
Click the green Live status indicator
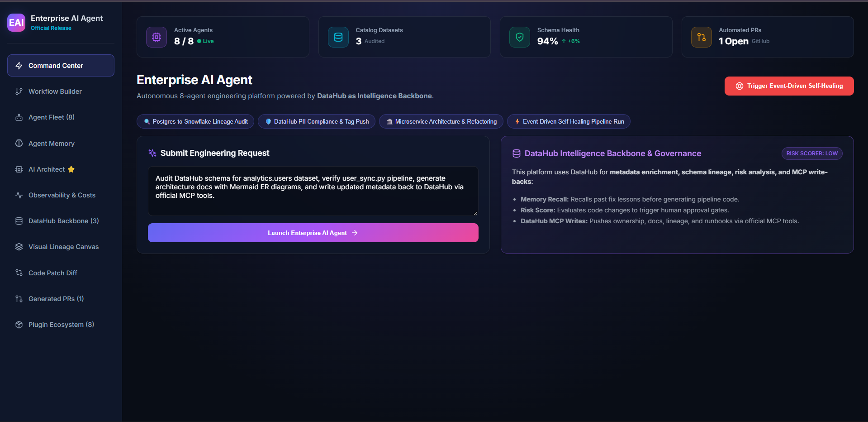pyautogui.click(x=205, y=41)
